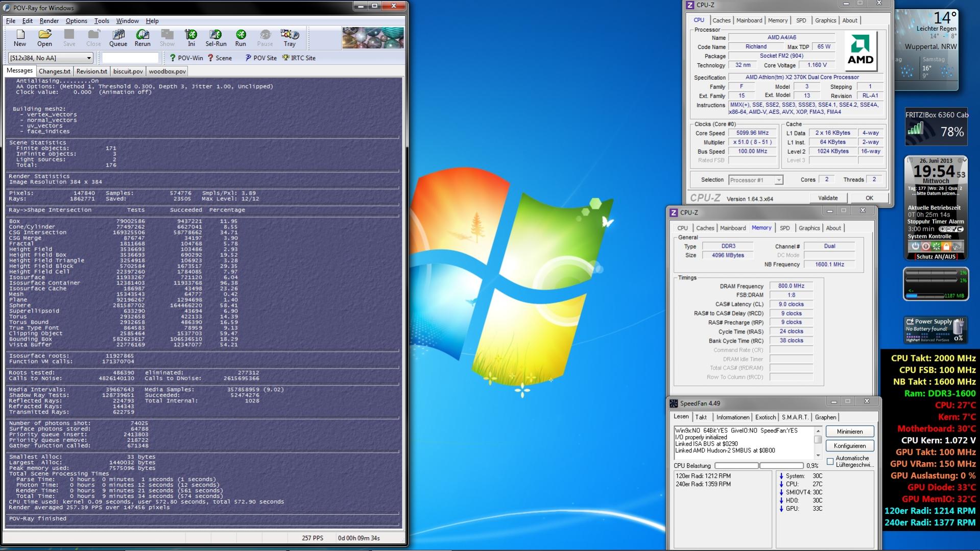Switch to the biscuit.pov tab

tap(128, 71)
